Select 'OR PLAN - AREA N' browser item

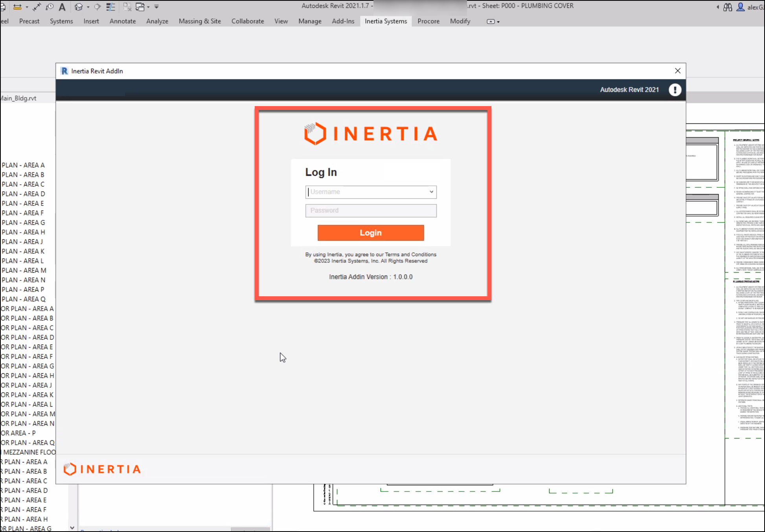click(28, 424)
